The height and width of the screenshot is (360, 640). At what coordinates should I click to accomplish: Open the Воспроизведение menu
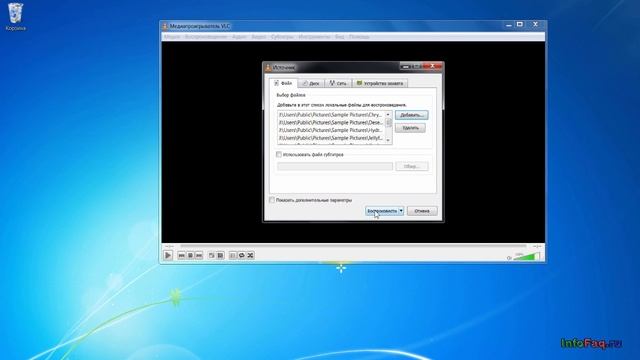point(206,37)
